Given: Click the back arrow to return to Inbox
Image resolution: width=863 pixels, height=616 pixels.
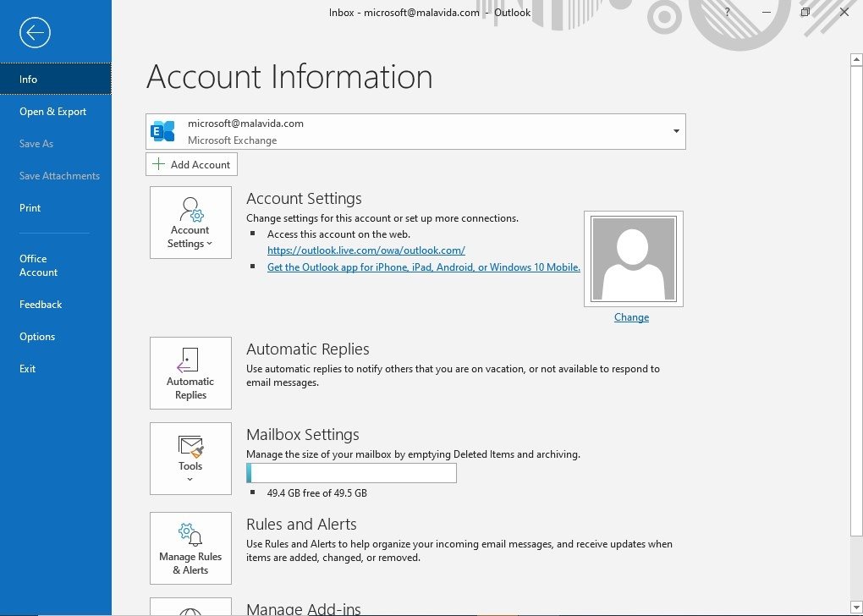Looking at the screenshot, I should pos(34,32).
